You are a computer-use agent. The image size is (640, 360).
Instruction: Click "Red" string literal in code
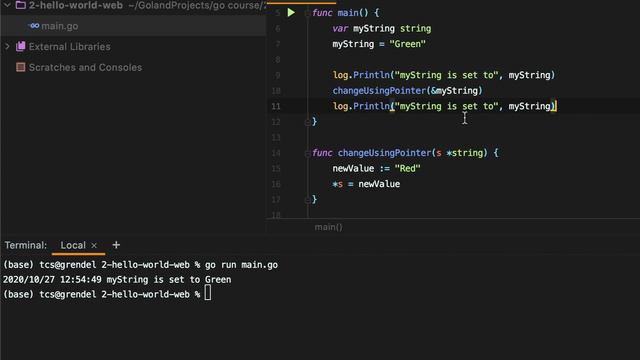tap(407, 169)
